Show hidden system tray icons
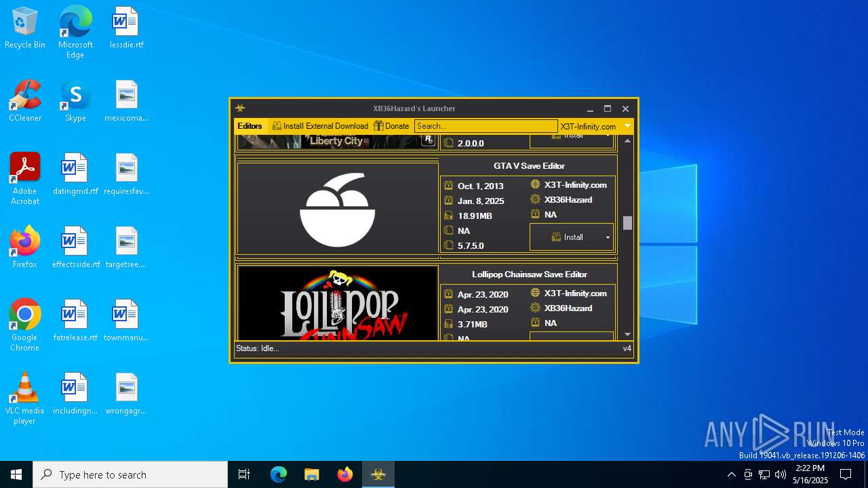 731,474
